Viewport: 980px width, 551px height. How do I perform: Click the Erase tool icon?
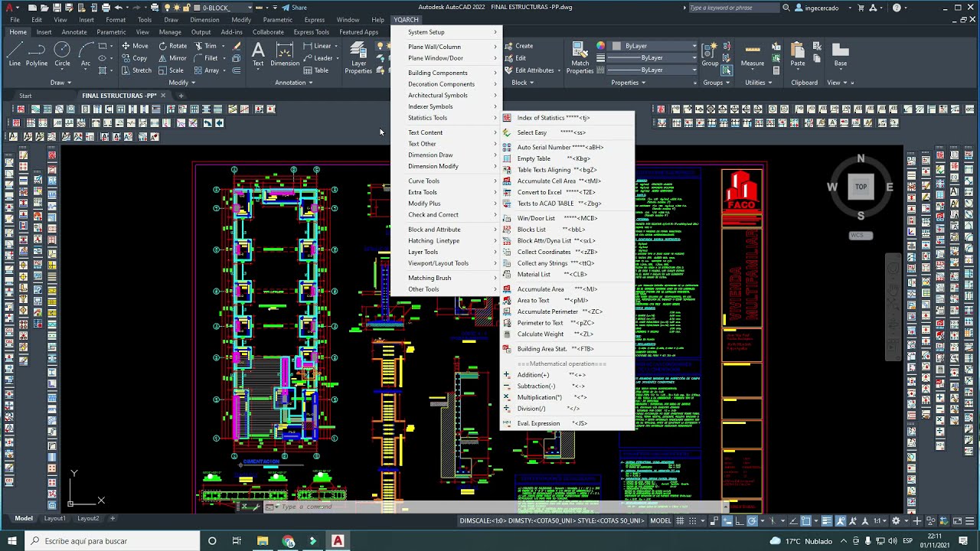click(x=237, y=46)
